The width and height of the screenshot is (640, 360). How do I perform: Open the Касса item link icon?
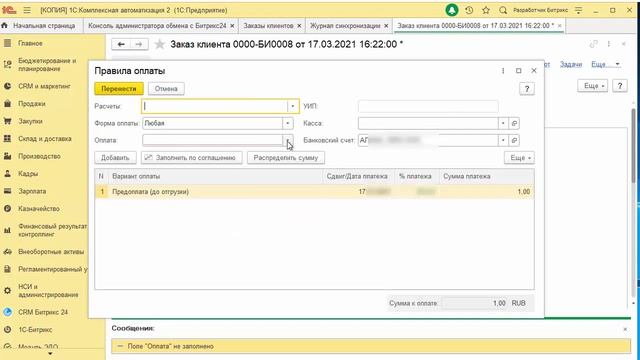[514, 123]
